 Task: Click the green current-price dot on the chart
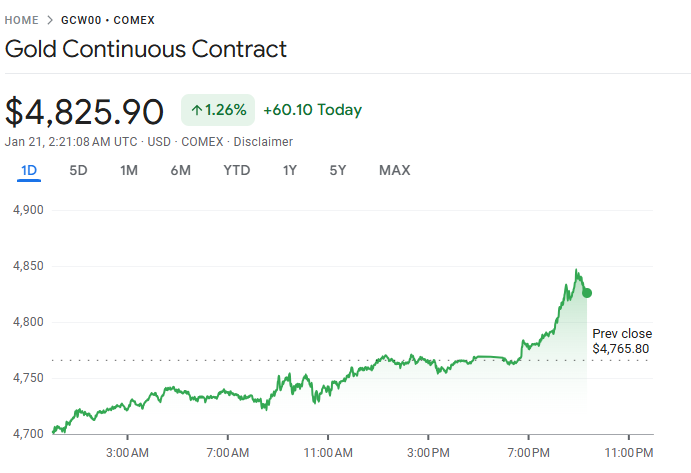[x=587, y=293]
